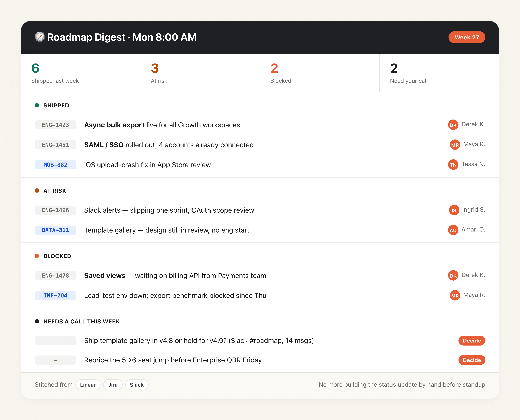Screen dimensions: 520x420
Task: Select 'Reprice the 5→6 seat jump' text
Action: (173, 360)
